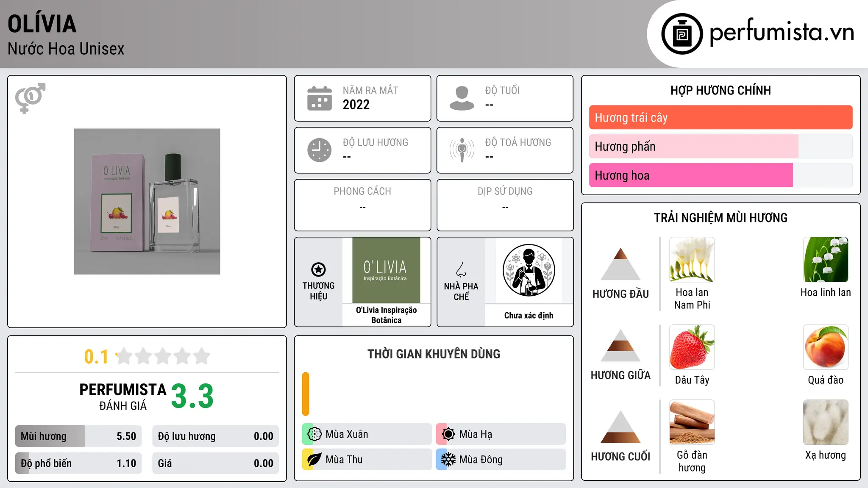Click the Xạ hương note name
The height and width of the screenshot is (488, 868).
click(x=826, y=455)
